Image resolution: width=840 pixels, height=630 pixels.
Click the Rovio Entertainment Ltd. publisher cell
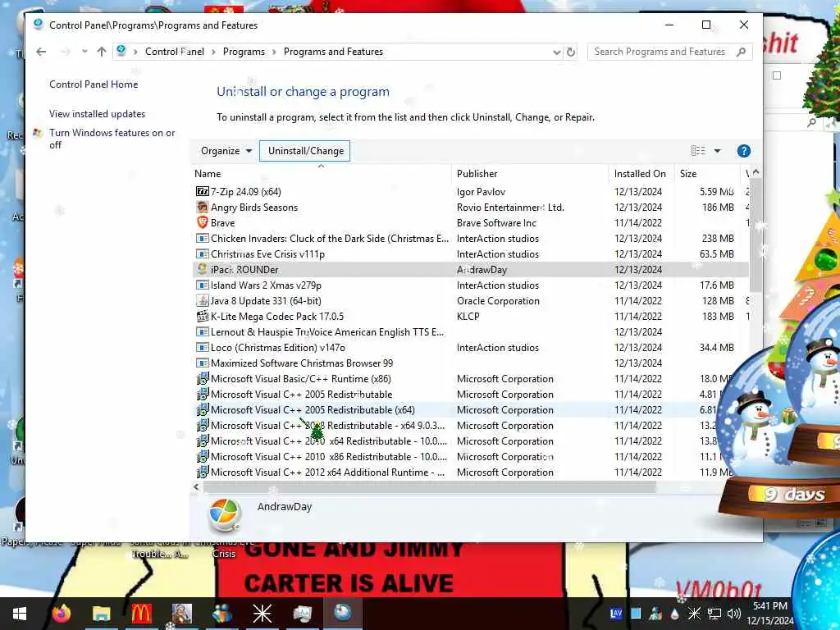point(510,207)
